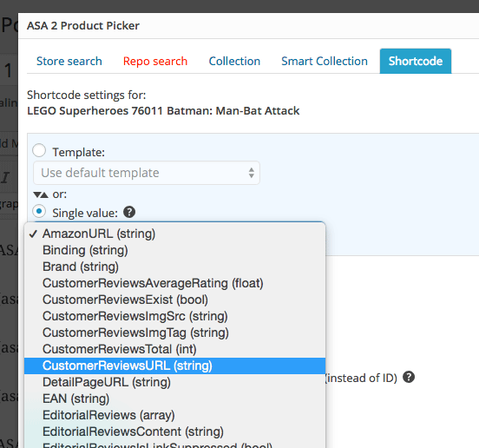Select CustomerReviewsImgTag (string) entry

pyautogui.click(x=174, y=333)
